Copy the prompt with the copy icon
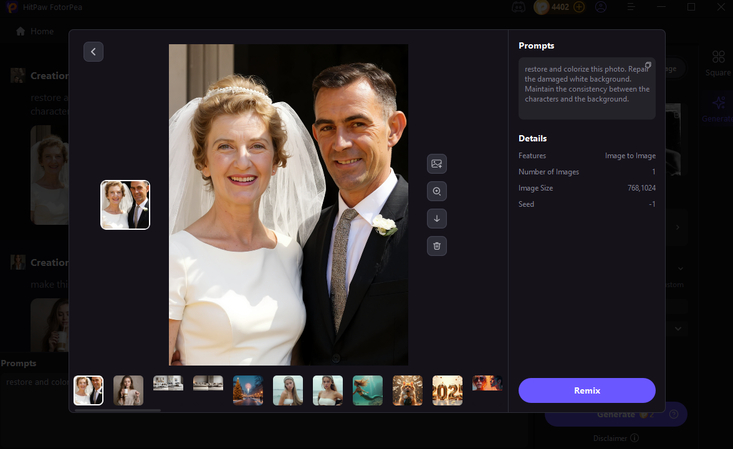Viewport: 733px width, 449px height. (648, 65)
